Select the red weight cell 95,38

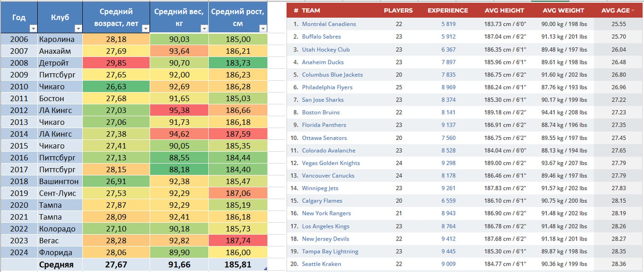coord(179,111)
